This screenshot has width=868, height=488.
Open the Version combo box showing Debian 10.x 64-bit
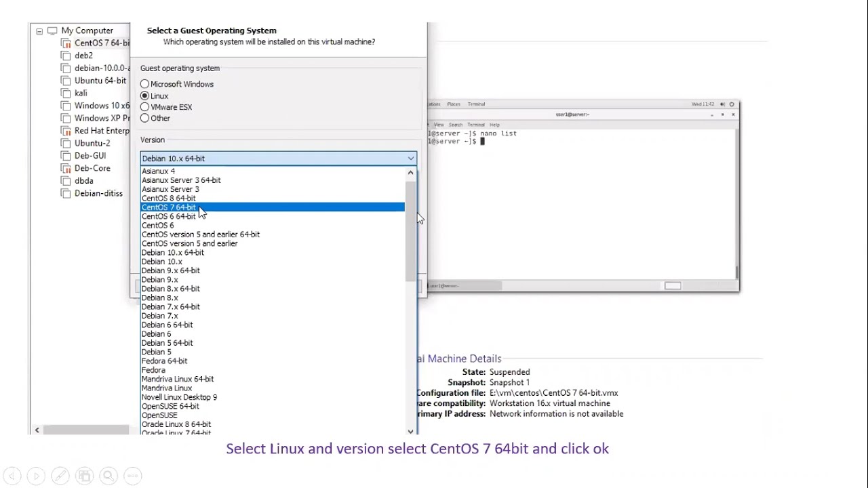point(278,158)
